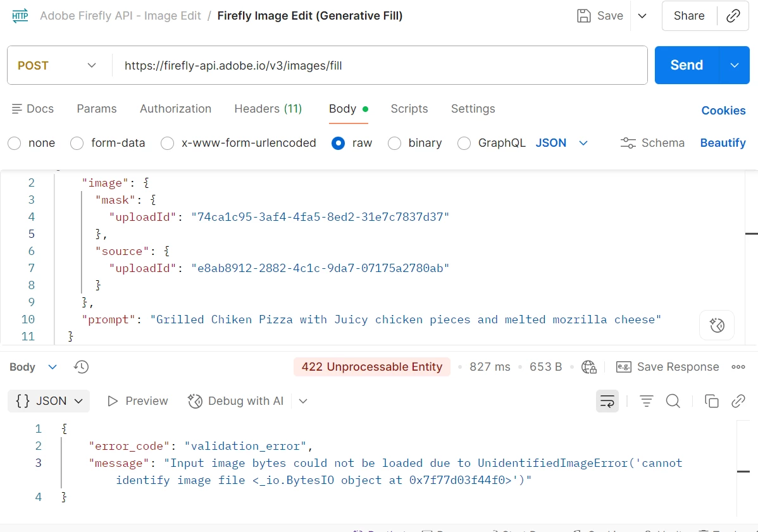Click the Save Response e.g. icon

624,367
